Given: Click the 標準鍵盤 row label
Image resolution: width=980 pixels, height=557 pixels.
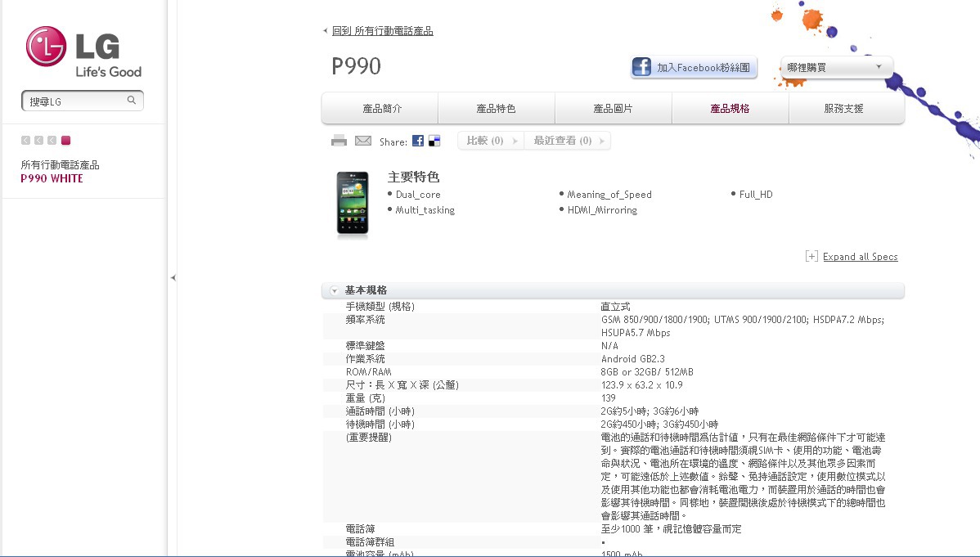Looking at the screenshot, I should click(x=365, y=346).
